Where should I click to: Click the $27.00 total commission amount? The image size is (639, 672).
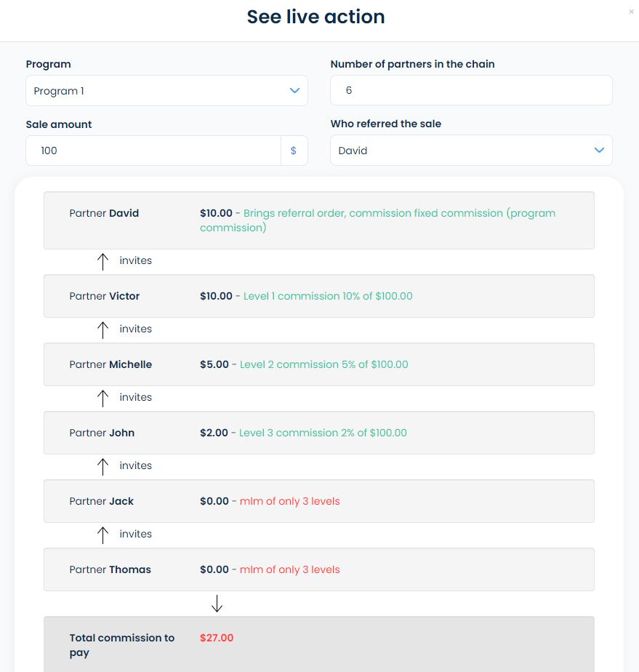point(217,638)
